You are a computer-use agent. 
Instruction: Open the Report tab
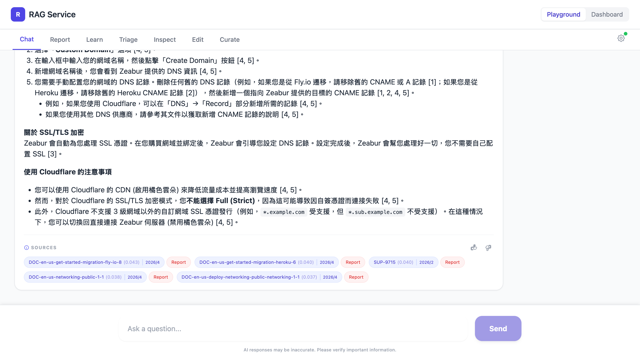point(60,40)
